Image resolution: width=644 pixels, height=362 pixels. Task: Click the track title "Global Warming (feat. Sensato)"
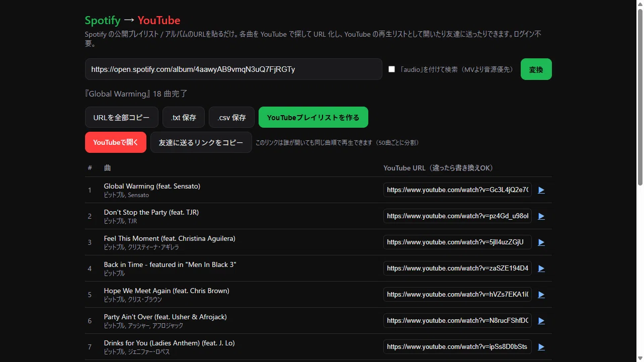tap(152, 186)
